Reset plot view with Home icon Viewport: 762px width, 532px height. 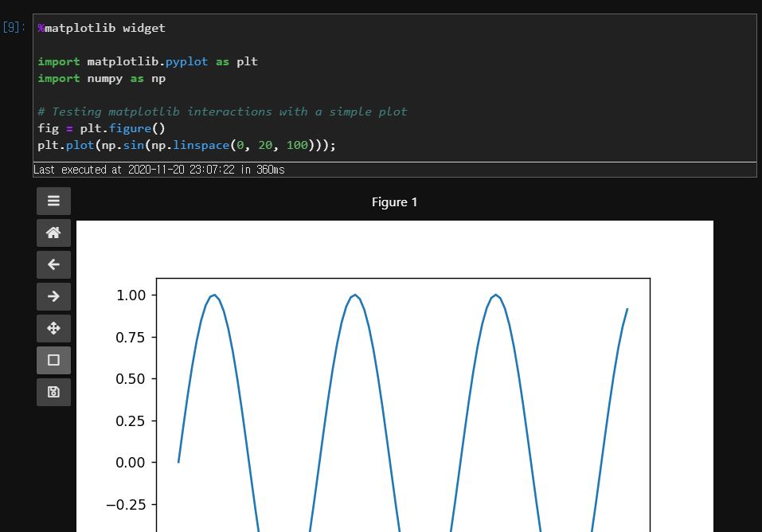point(53,233)
